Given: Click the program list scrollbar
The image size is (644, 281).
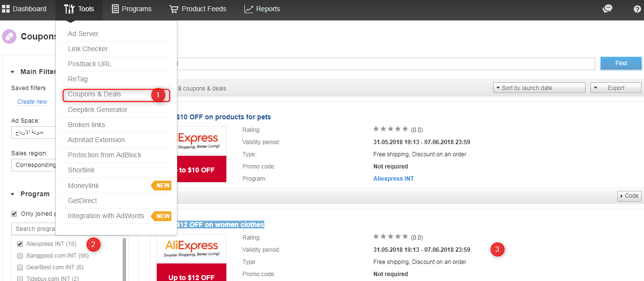Looking at the screenshot, I should pos(125,260).
